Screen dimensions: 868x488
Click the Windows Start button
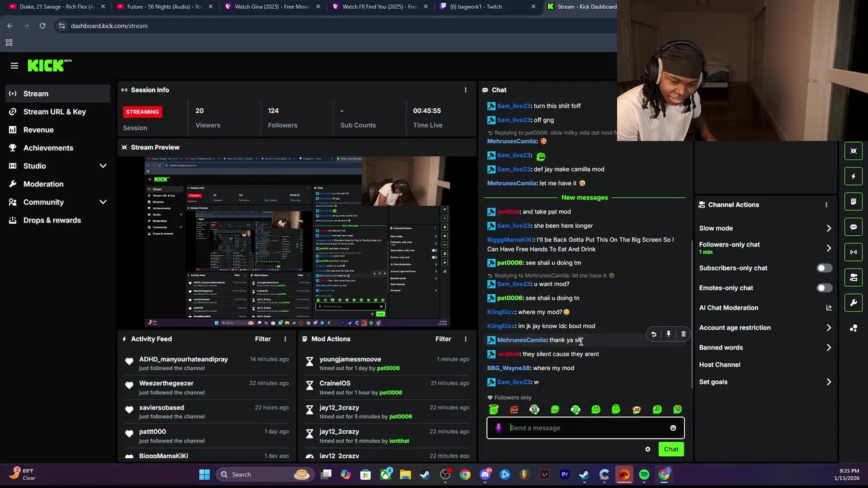coord(204,475)
